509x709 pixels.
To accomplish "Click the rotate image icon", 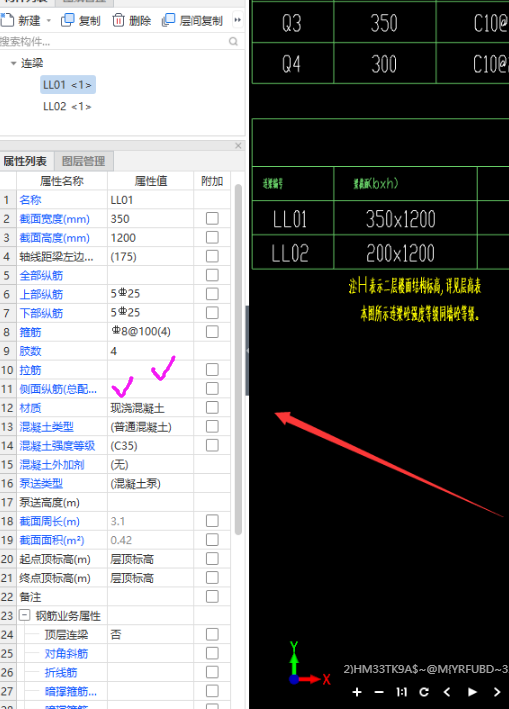I will [424, 692].
